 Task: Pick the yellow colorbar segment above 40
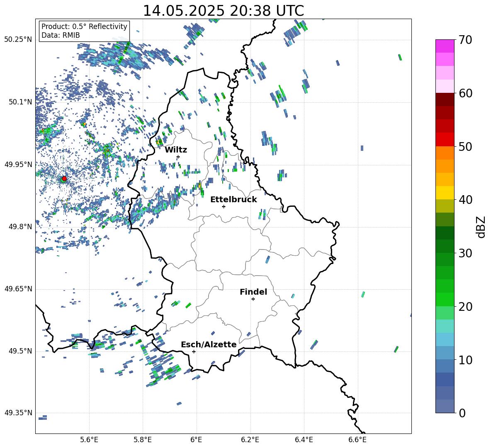(445, 193)
